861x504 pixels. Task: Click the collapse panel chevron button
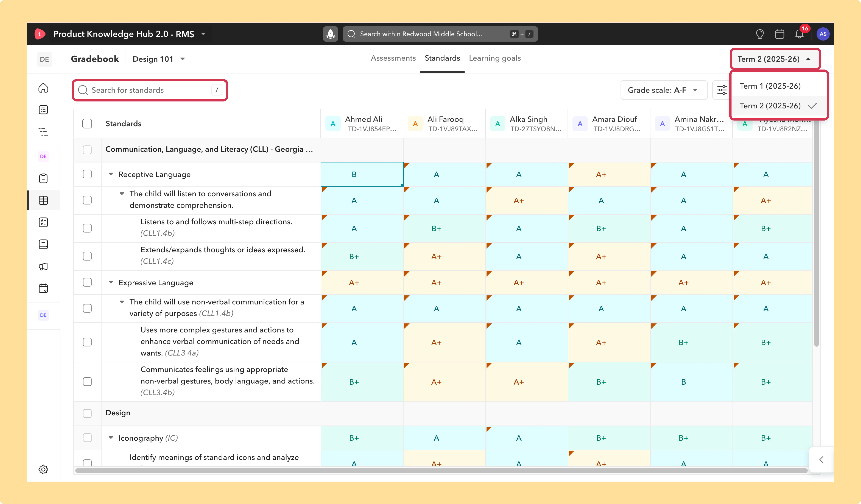[x=821, y=460]
